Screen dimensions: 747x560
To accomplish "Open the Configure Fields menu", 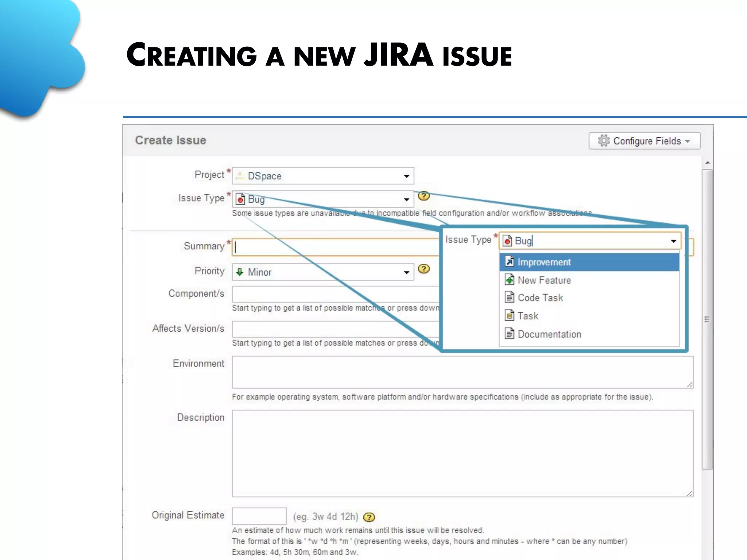I will (645, 141).
